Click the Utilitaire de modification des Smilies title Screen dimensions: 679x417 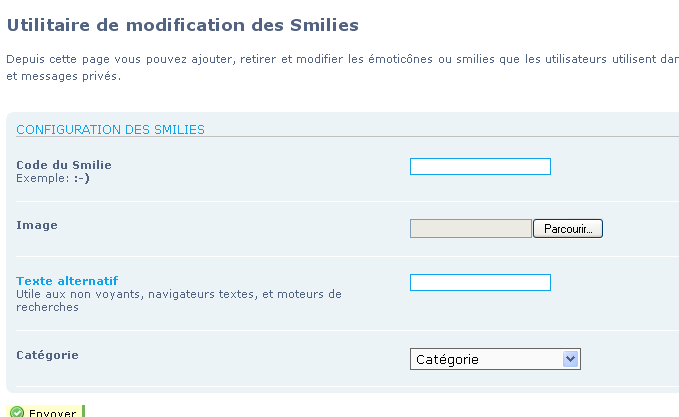click(183, 25)
